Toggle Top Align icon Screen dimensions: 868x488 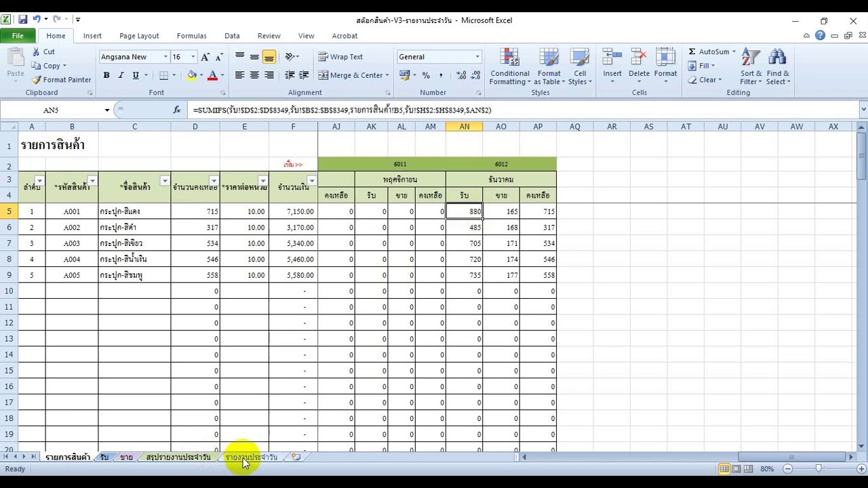pyautogui.click(x=239, y=57)
